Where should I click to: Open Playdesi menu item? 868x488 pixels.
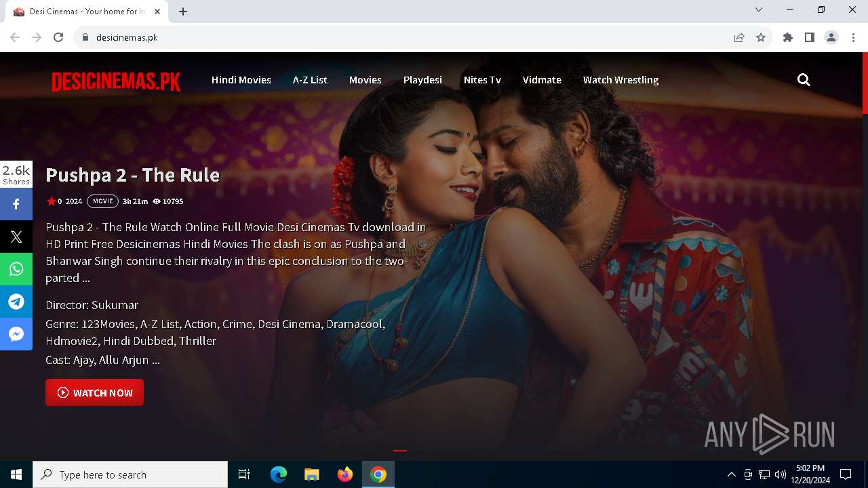[422, 80]
